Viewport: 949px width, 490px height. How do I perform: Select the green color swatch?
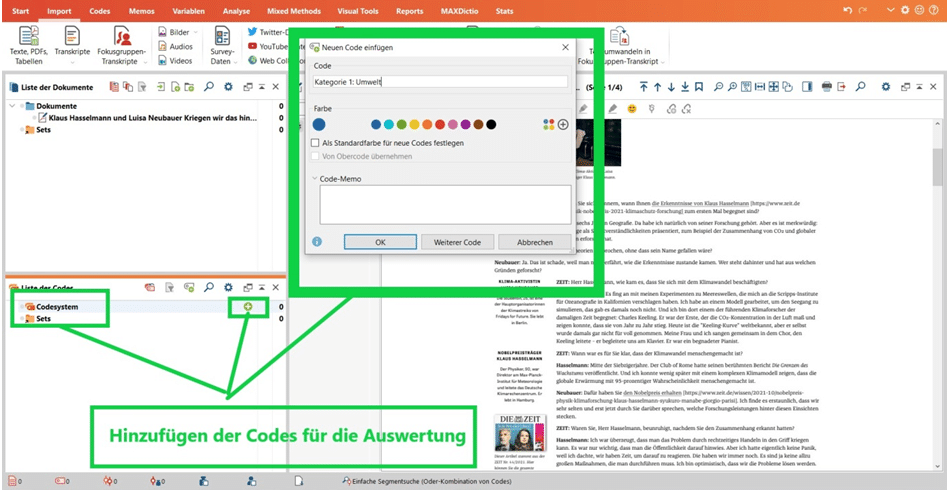[x=402, y=125]
